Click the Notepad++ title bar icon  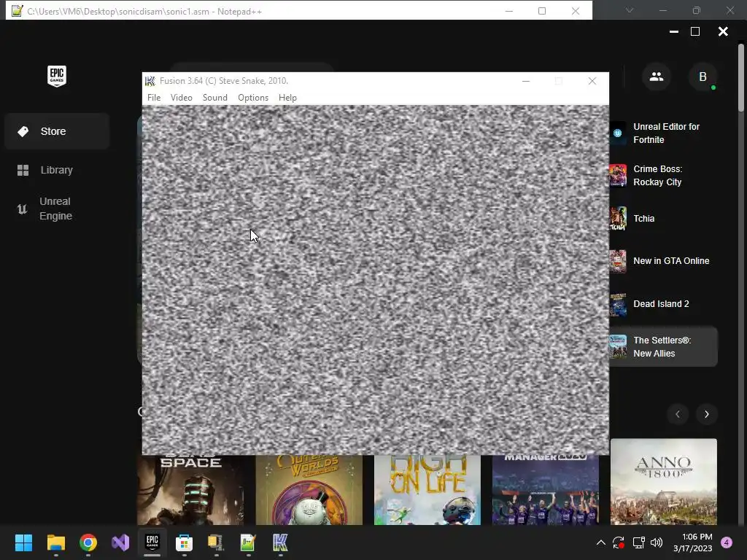(x=17, y=10)
